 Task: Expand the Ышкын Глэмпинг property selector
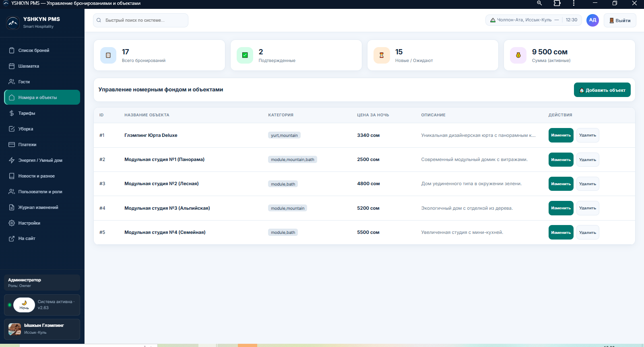tap(42, 329)
